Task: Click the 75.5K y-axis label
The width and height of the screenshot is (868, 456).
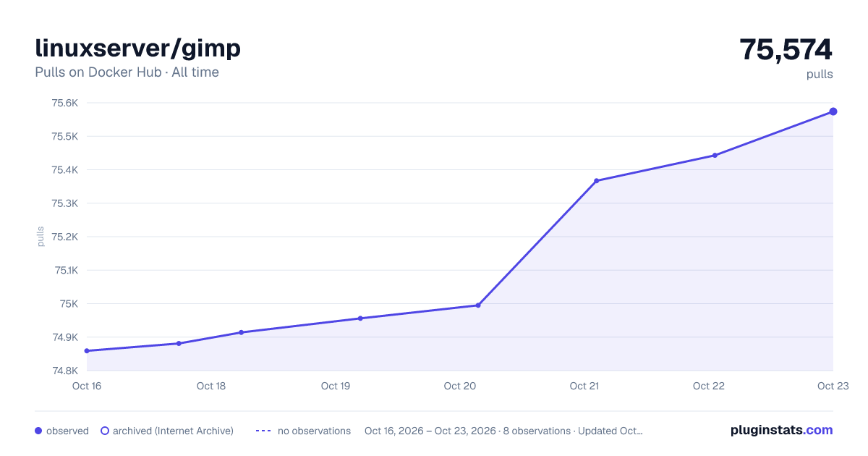Action: pyautogui.click(x=64, y=136)
